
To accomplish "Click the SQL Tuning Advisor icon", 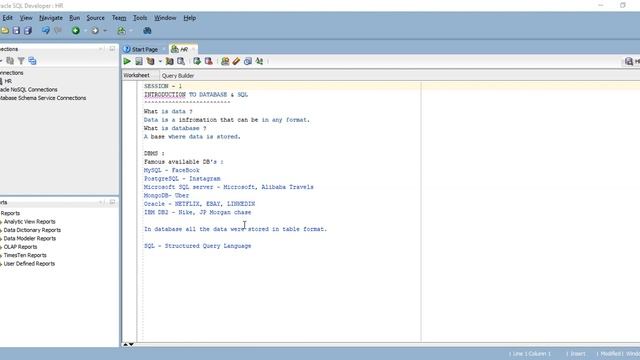I will [x=181, y=61].
